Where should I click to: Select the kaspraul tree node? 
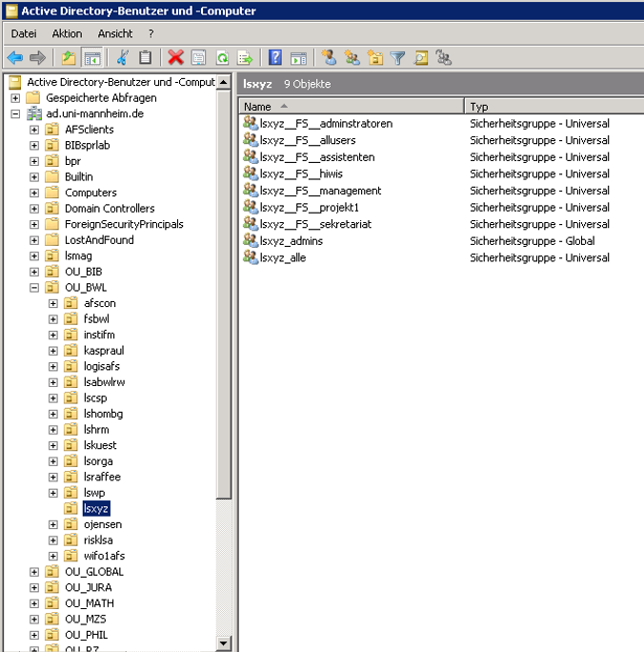point(104,351)
